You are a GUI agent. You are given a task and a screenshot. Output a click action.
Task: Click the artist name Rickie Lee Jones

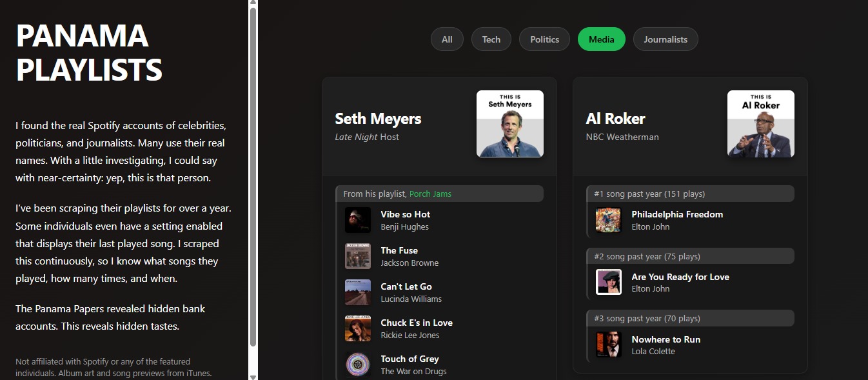click(x=410, y=335)
